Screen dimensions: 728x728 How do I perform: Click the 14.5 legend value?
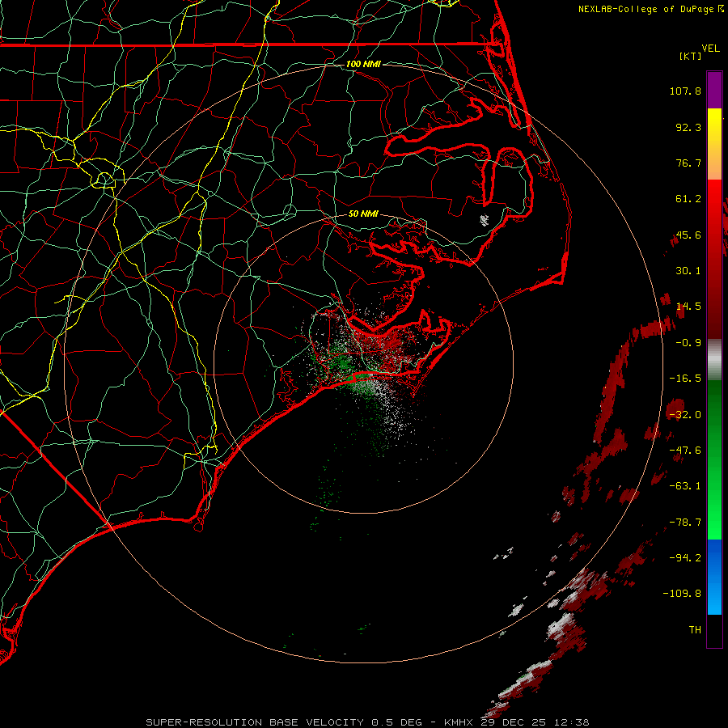pos(688,307)
